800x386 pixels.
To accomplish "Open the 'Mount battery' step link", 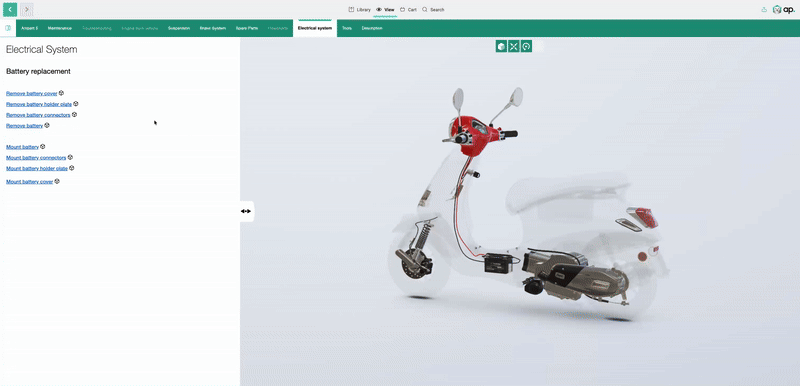I will coord(22,147).
